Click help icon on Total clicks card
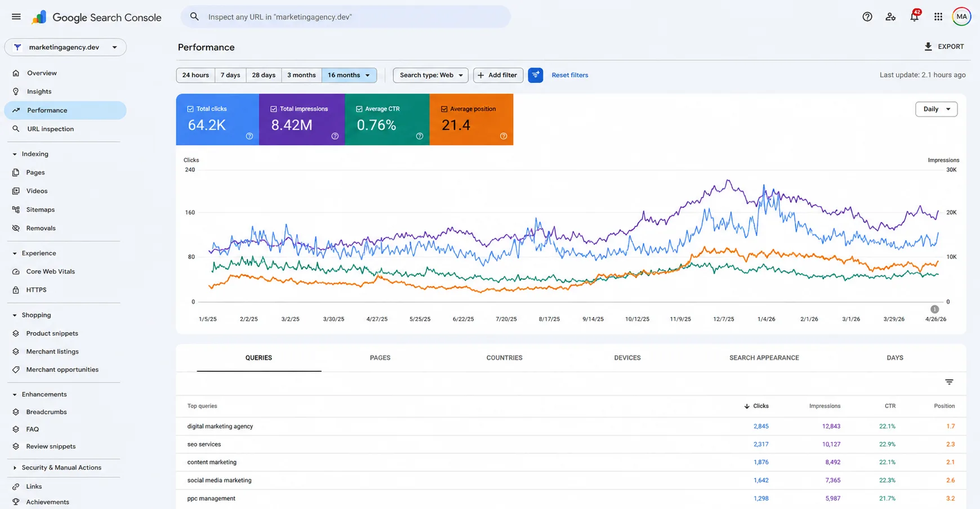 click(250, 136)
